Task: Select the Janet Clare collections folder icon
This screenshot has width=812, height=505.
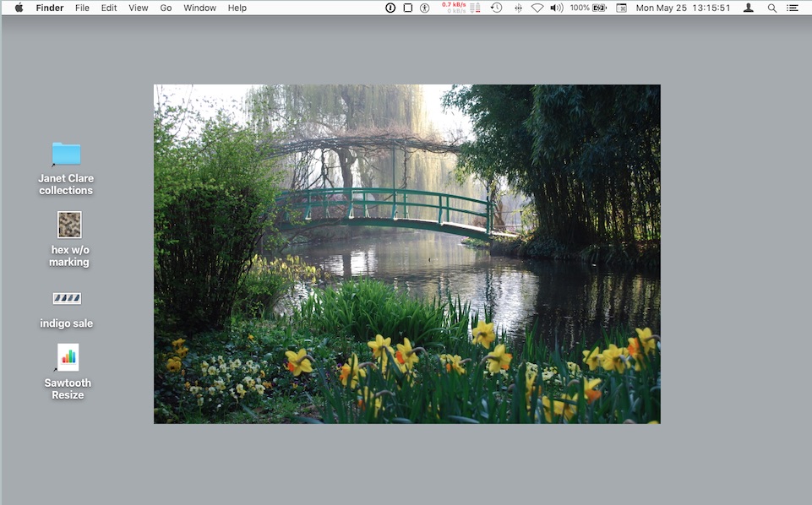Action: pos(66,154)
